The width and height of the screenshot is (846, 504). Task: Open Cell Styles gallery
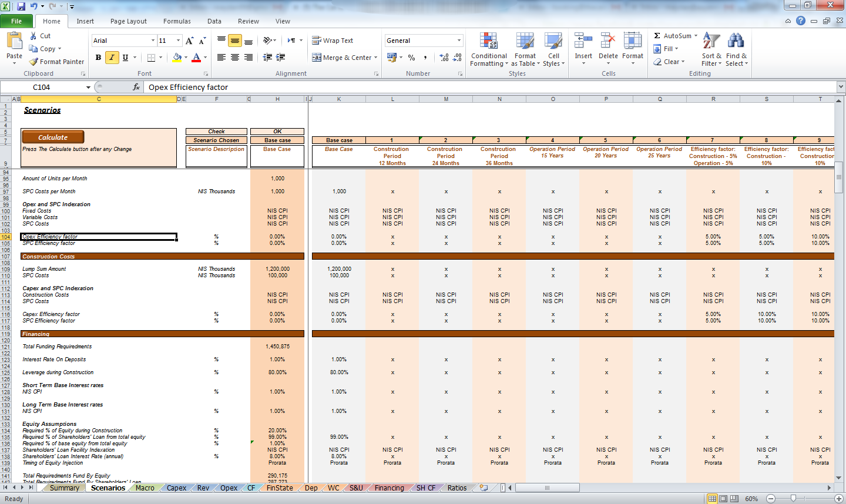click(553, 50)
